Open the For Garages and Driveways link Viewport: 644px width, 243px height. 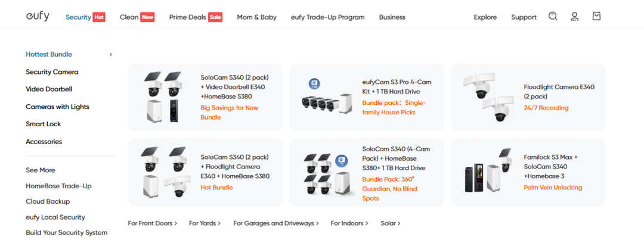tap(276, 223)
